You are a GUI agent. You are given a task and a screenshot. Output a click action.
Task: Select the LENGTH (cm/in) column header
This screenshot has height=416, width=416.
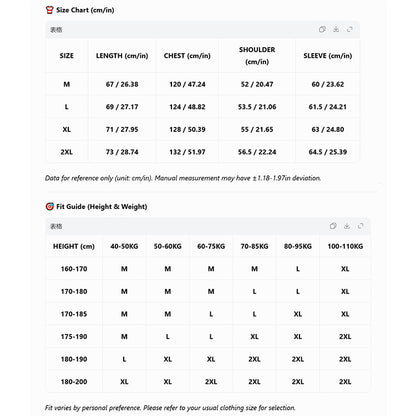tap(122, 56)
